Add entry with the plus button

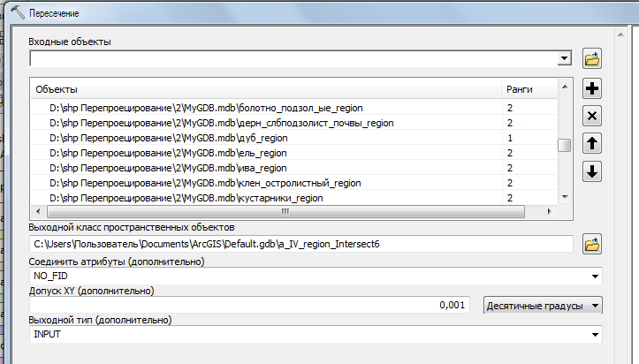coord(592,88)
